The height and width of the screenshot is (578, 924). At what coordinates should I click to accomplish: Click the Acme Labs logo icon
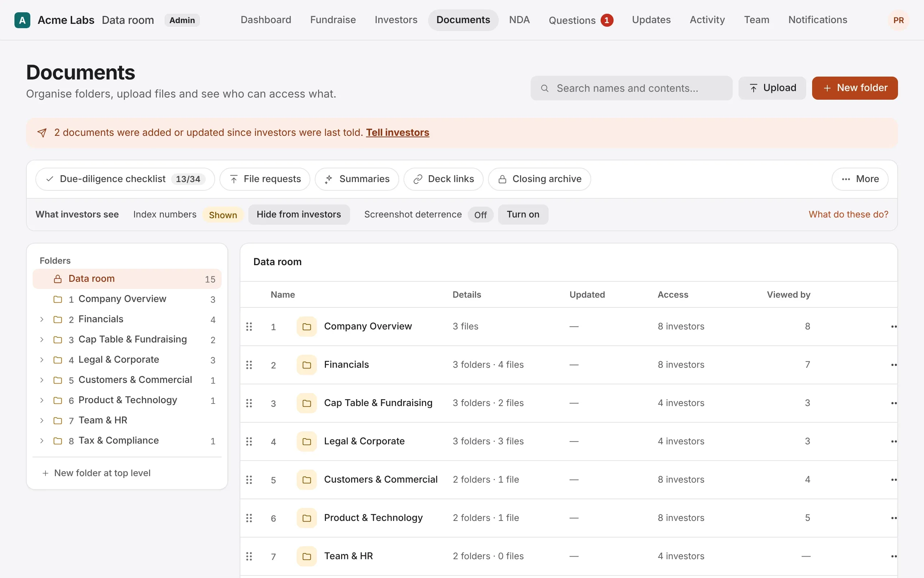(x=22, y=20)
